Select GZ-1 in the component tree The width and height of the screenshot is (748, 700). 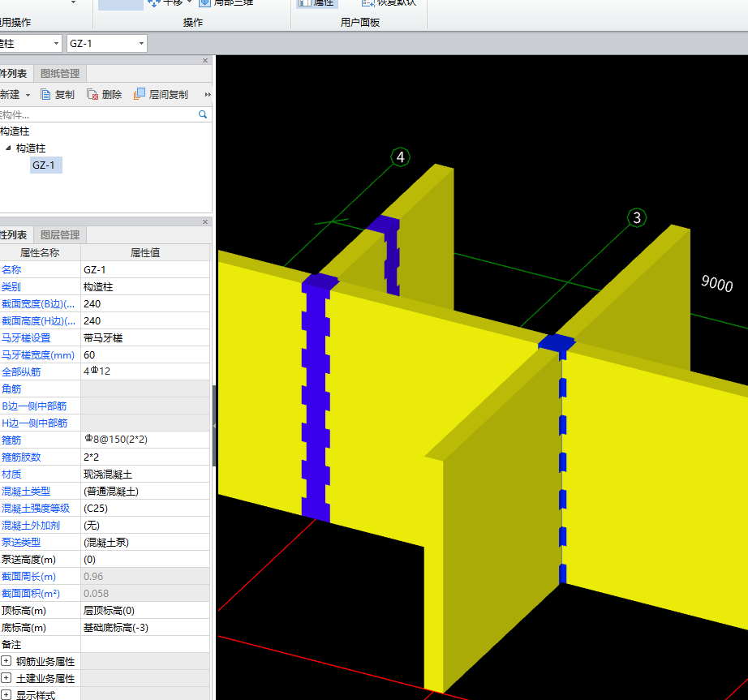[x=44, y=165]
